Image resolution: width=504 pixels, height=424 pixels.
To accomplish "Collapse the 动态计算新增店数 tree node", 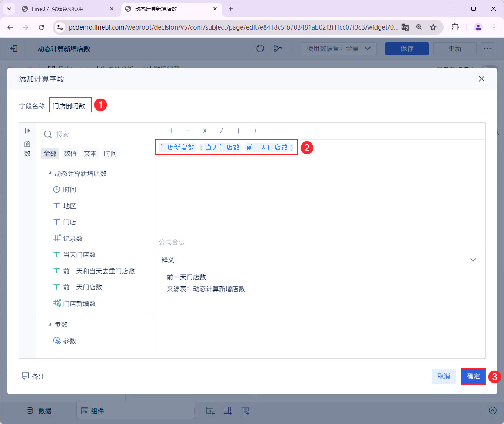I will coord(50,173).
